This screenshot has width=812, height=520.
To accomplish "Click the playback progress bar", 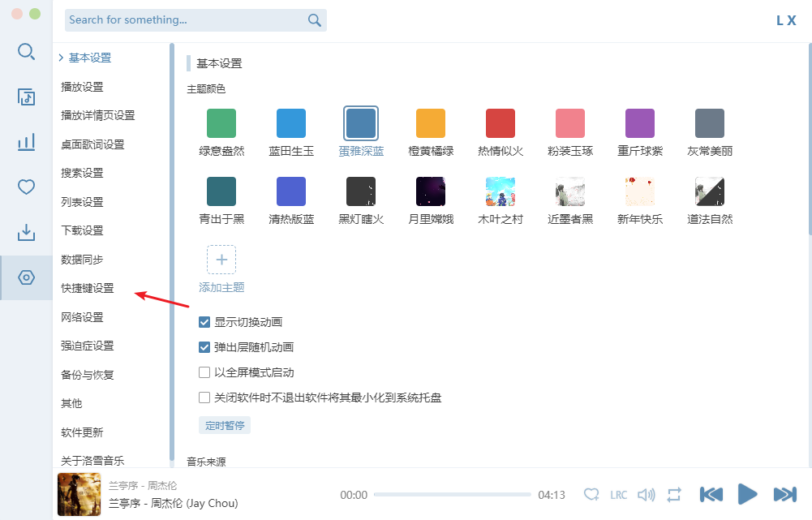I will 452,495.
